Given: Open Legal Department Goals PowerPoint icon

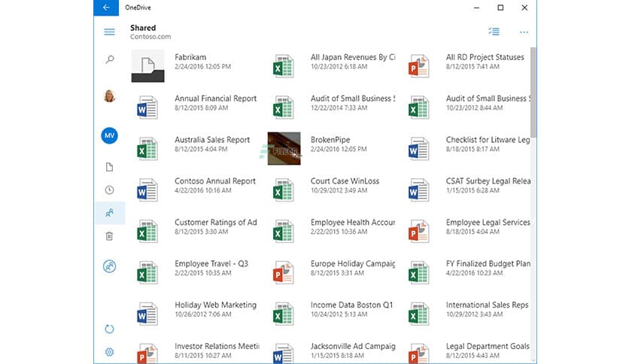Looking at the screenshot, I should pos(419,353).
